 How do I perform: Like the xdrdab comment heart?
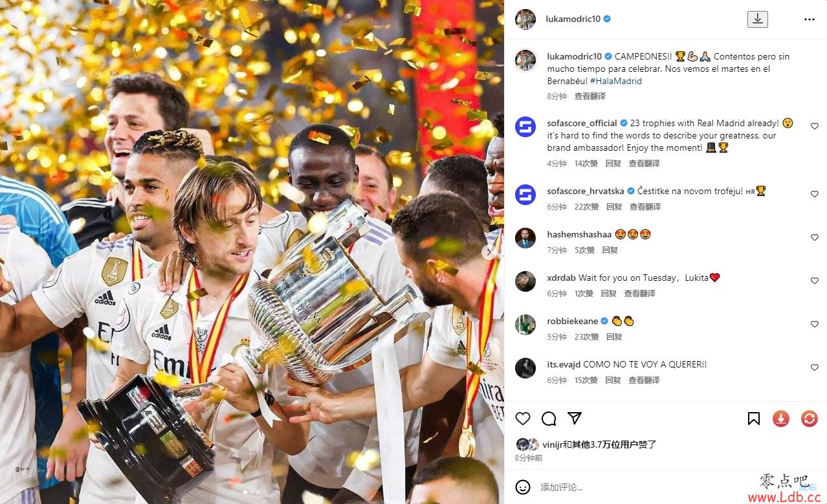coord(815,281)
